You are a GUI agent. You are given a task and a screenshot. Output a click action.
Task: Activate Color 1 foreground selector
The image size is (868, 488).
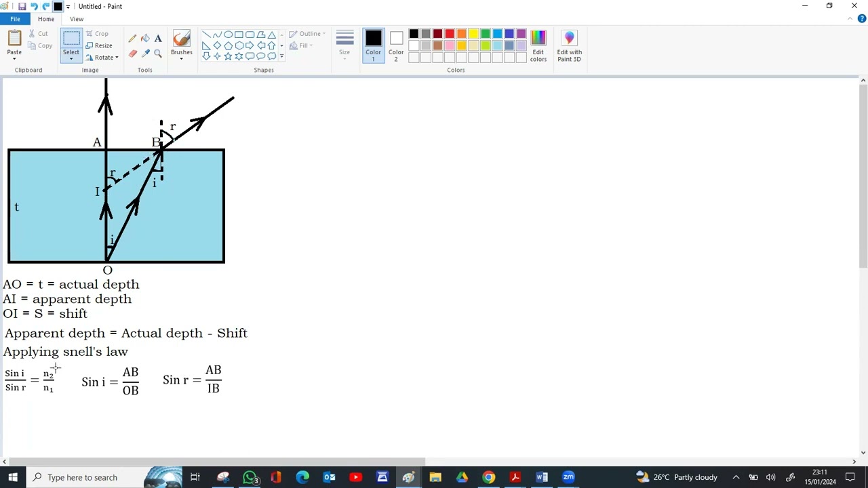(x=373, y=46)
